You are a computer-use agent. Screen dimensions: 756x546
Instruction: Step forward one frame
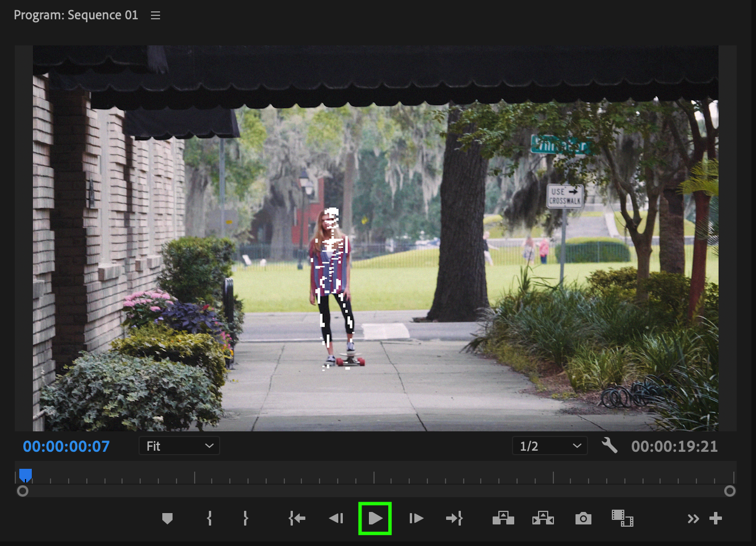point(416,518)
